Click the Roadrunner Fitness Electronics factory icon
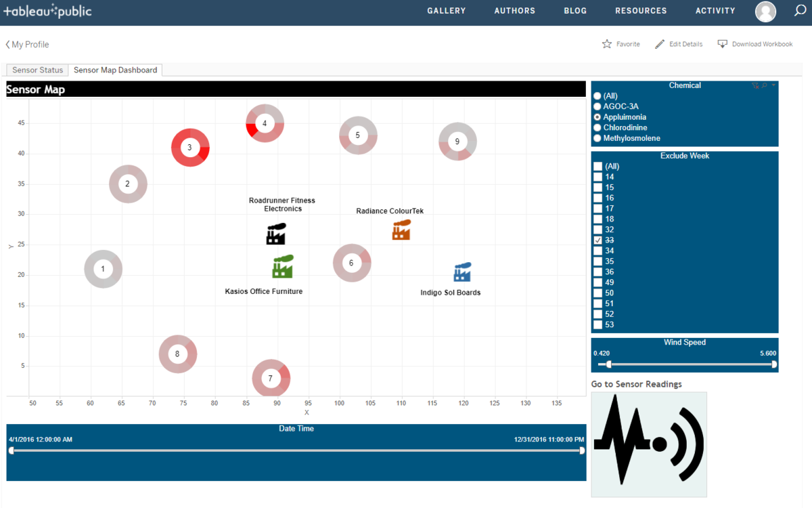Viewport: 812px width, 508px height. point(275,234)
